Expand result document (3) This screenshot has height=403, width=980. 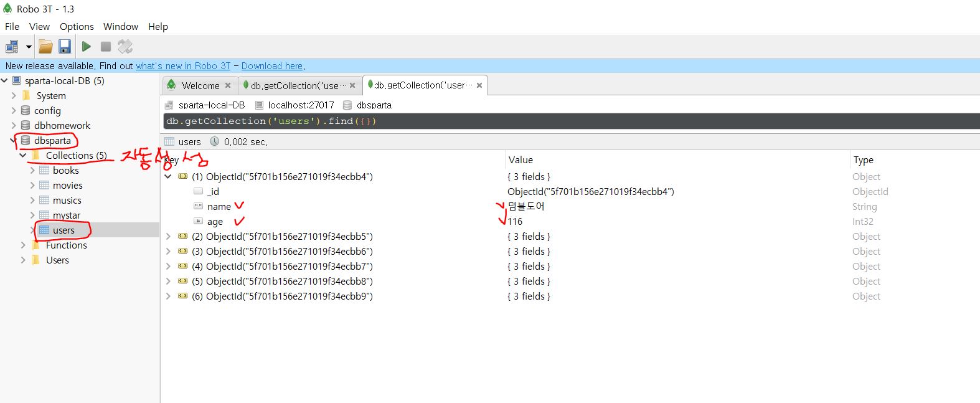pos(168,251)
